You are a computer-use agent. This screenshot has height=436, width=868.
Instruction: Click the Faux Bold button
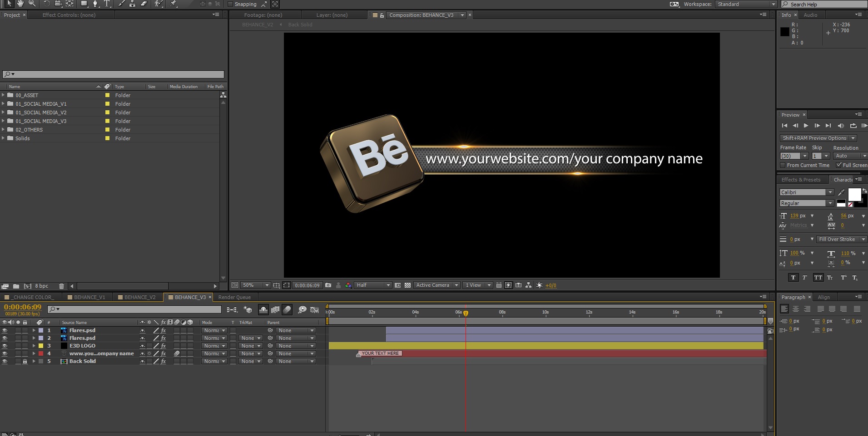tap(793, 278)
